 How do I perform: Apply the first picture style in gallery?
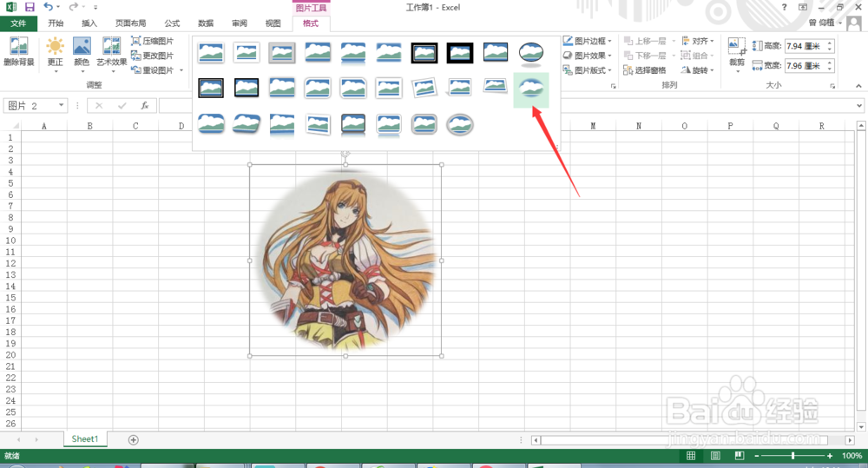(x=211, y=53)
